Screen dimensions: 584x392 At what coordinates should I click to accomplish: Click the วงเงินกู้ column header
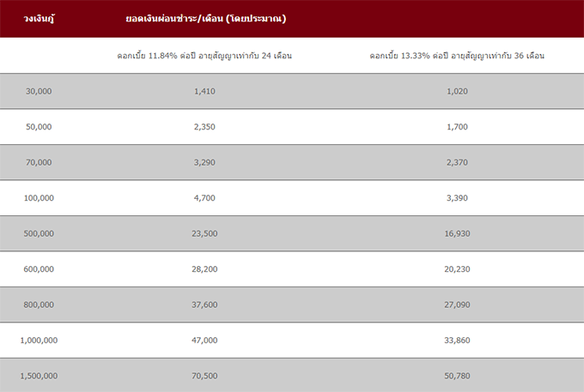point(39,18)
